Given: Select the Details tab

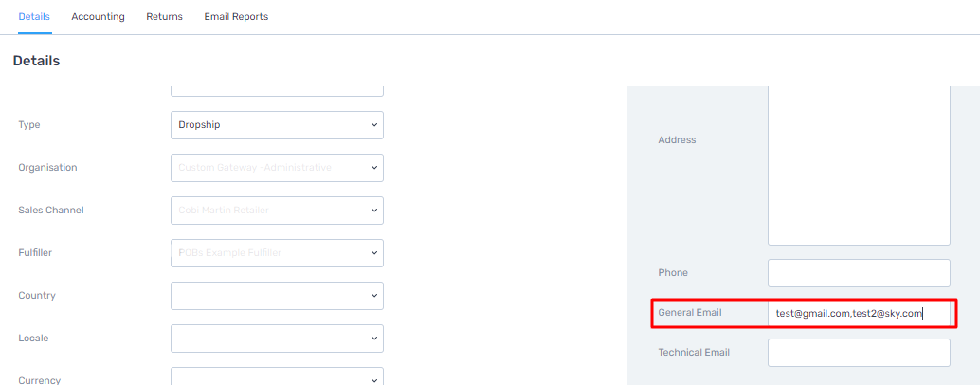Looking at the screenshot, I should [34, 17].
